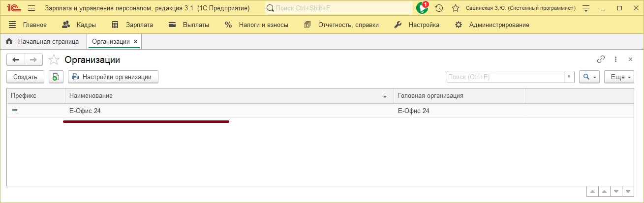
Task: Select the Е-Офис 24 row in Наименование
Action: [229, 111]
